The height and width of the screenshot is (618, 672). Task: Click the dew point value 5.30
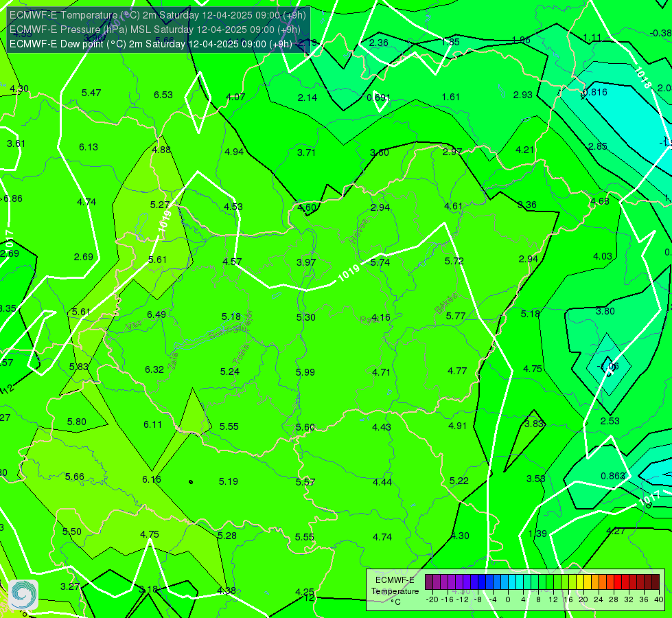pos(306,317)
